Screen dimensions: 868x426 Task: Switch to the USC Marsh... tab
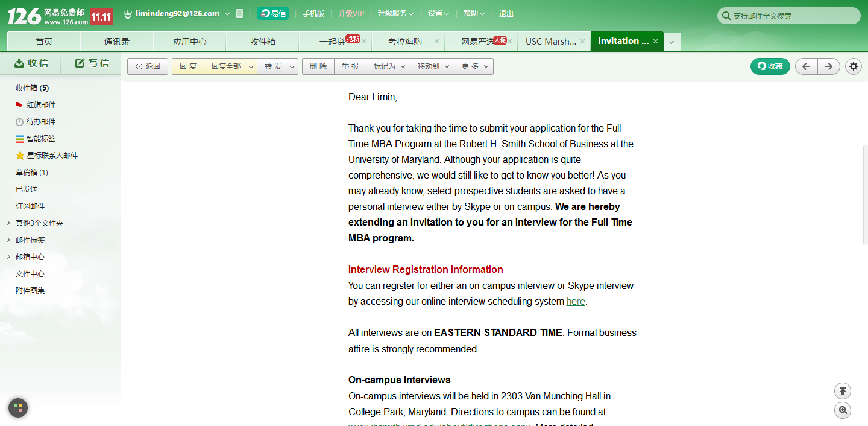pos(551,42)
